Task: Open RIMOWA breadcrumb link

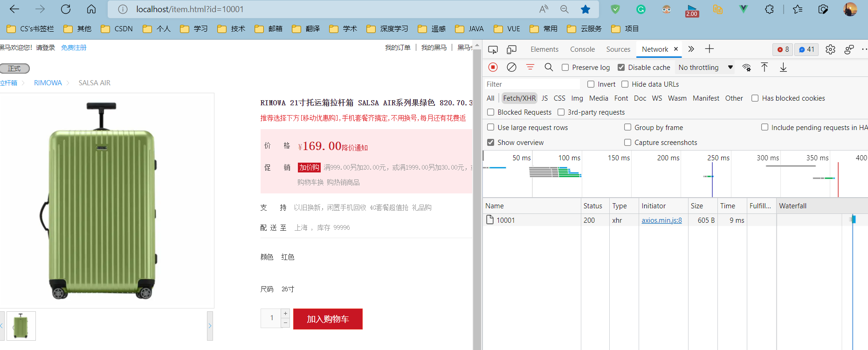Action: pos(48,83)
